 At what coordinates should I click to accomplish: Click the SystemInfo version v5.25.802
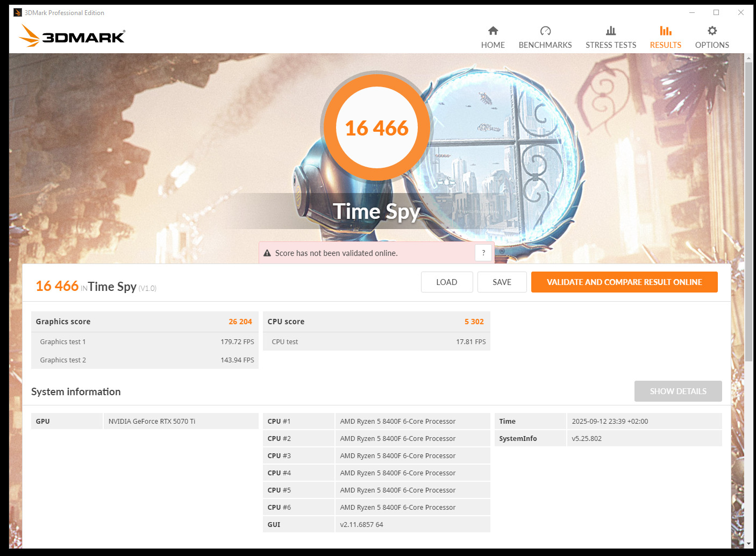[x=587, y=439]
